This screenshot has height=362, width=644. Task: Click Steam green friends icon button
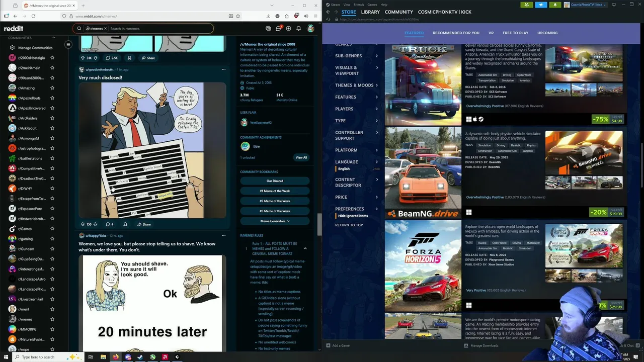coord(527,5)
